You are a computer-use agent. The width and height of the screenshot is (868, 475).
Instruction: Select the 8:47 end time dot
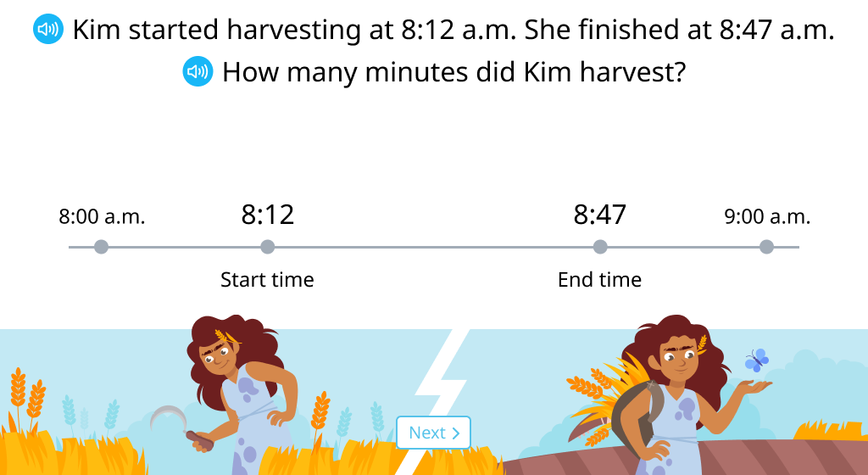[x=600, y=247]
